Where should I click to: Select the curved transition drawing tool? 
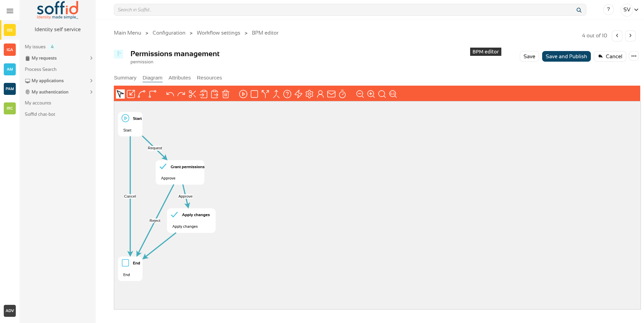coord(142,94)
